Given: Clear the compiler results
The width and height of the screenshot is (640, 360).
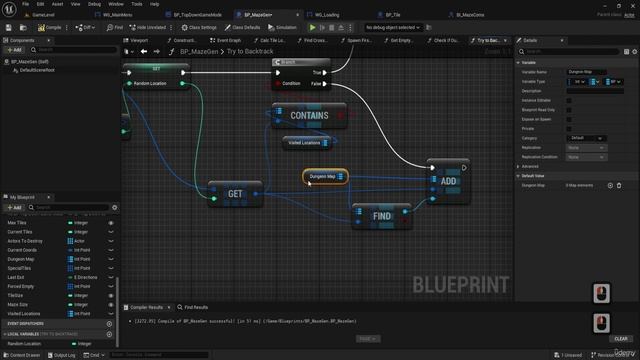Looking at the screenshot, I should (621, 339).
